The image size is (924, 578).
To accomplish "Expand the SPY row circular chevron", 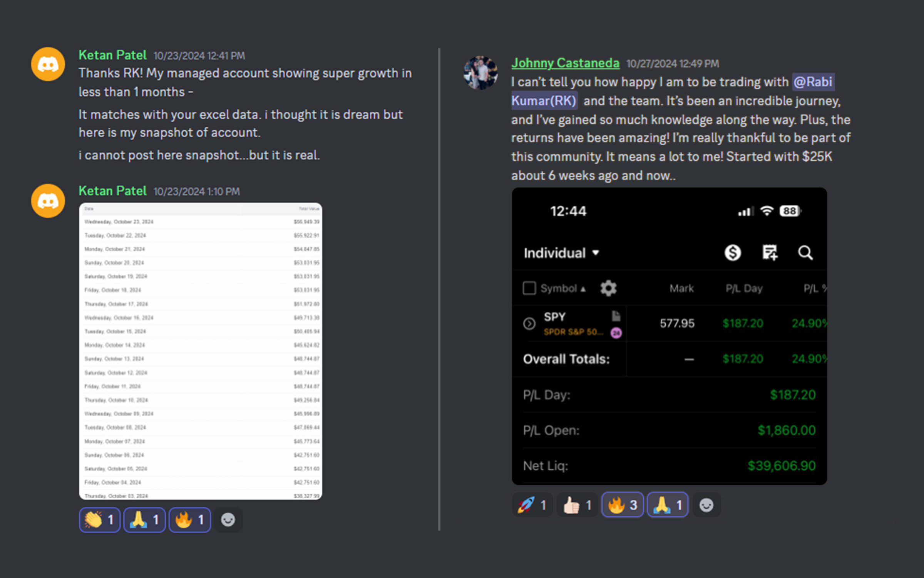I will (529, 324).
